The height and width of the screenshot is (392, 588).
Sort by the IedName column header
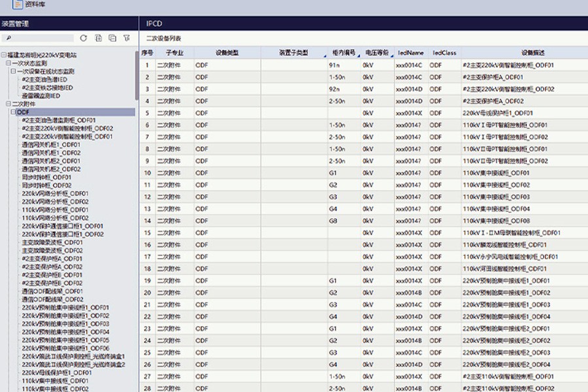tap(410, 52)
